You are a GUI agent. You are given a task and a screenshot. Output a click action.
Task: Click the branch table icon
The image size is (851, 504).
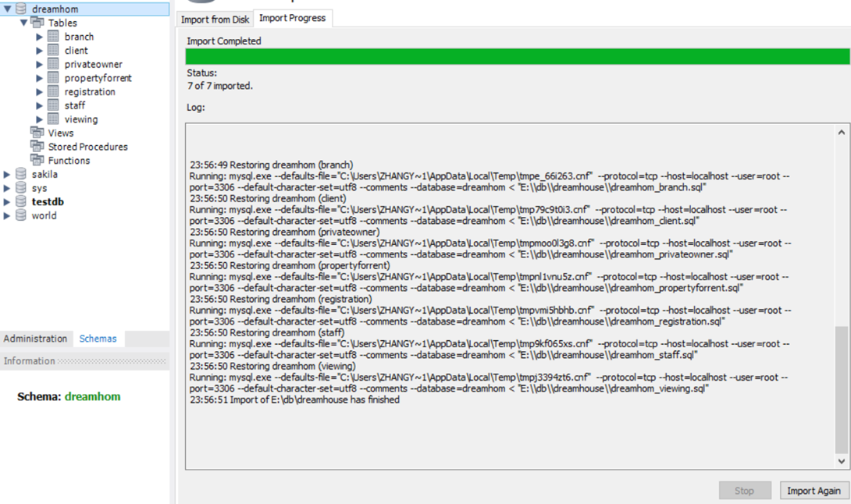point(53,37)
